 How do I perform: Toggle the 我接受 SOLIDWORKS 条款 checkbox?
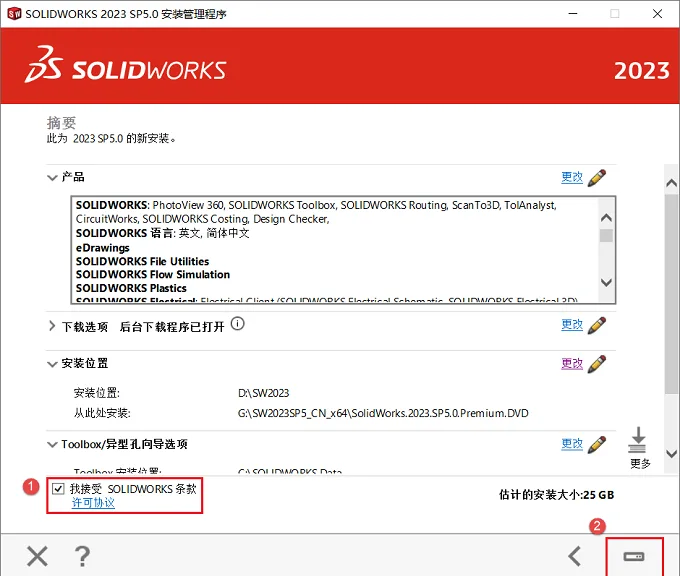pos(58,489)
